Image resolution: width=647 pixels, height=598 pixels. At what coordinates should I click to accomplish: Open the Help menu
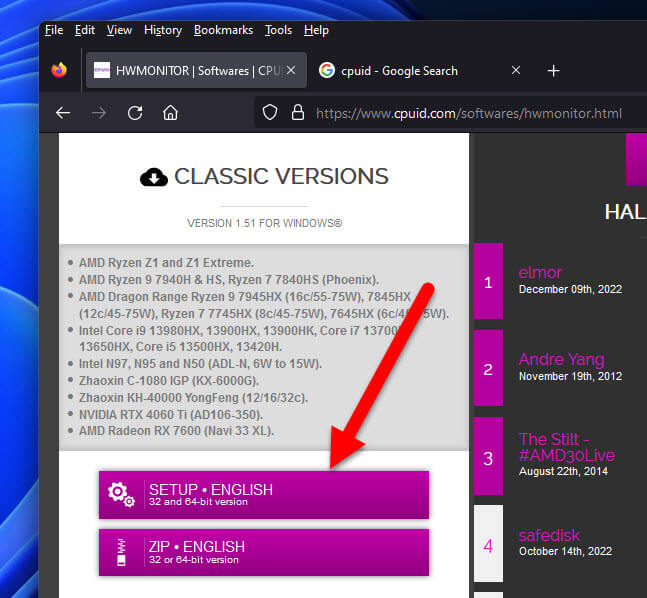[x=316, y=30]
